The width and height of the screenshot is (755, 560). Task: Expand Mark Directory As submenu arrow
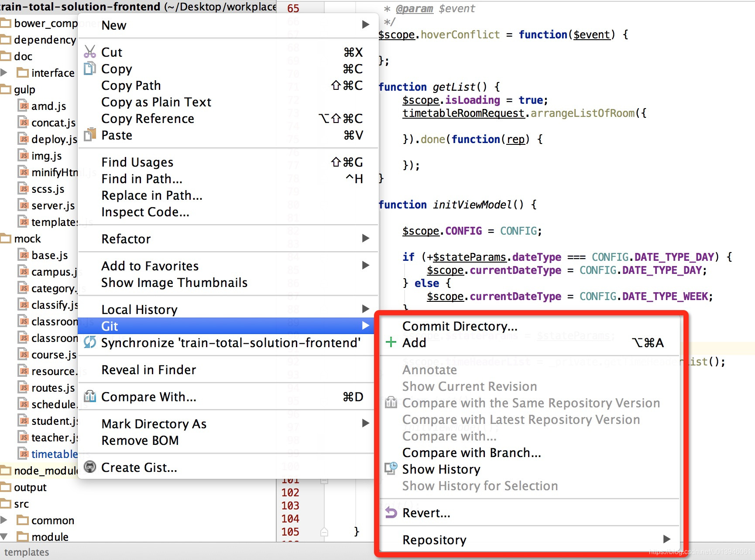[366, 423]
